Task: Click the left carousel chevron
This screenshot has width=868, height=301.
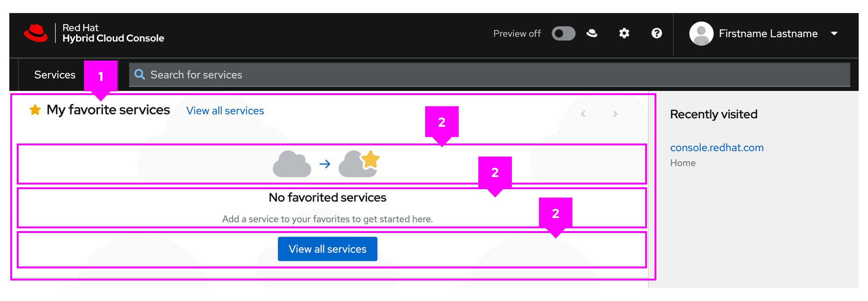Action: pos(583,113)
